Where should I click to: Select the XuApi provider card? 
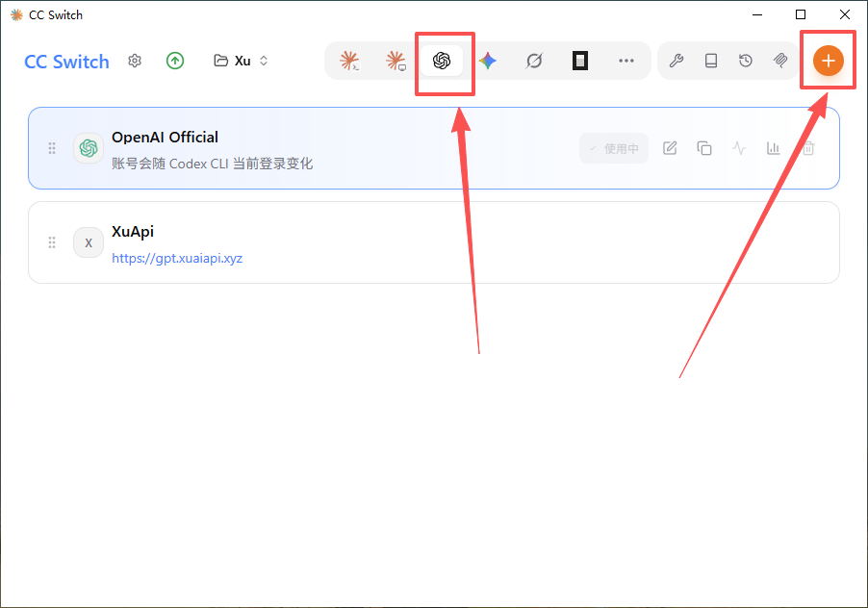click(434, 242)
